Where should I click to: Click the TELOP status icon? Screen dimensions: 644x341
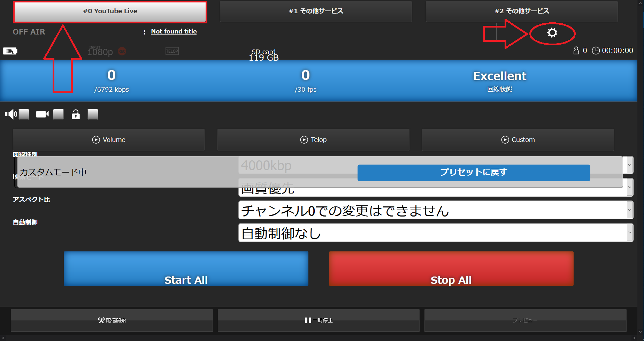coord(172,51)
